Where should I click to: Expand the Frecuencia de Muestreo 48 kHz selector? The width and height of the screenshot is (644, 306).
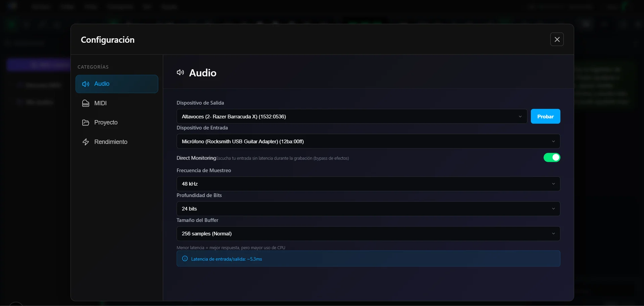368,184
